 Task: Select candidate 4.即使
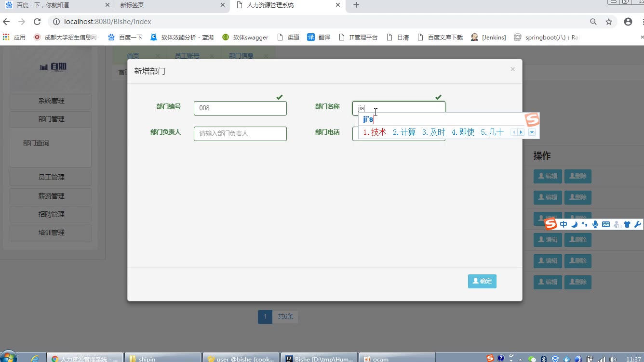(x=463, y=132)
